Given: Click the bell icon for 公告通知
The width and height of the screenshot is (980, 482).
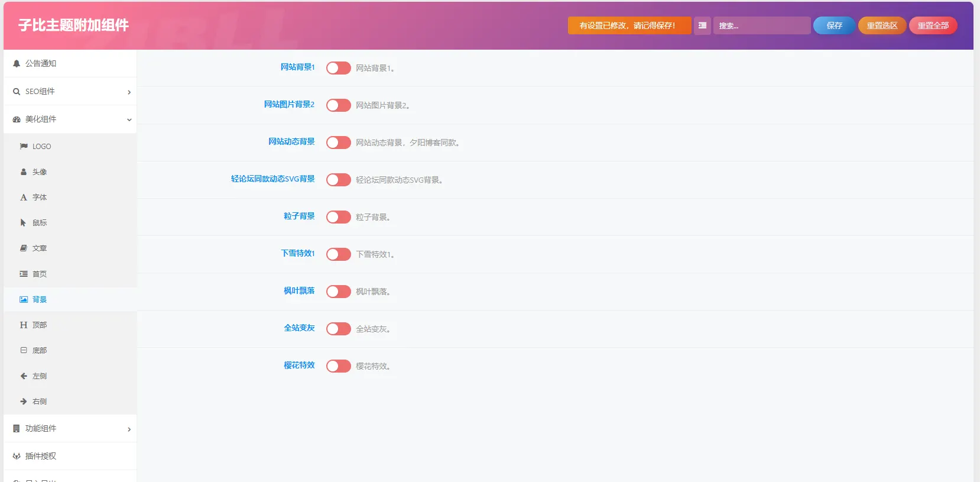Looking at the screenshot, I should point(17,64).
